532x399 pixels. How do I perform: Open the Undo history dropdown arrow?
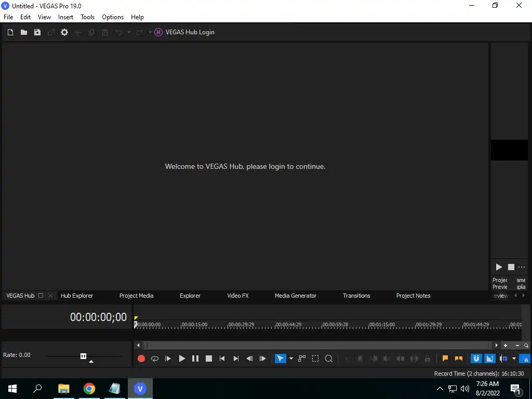tap(129, 32)
